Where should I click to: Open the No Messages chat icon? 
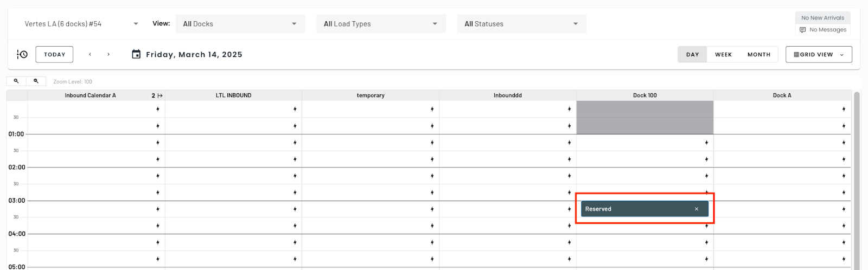pos(803,30)
